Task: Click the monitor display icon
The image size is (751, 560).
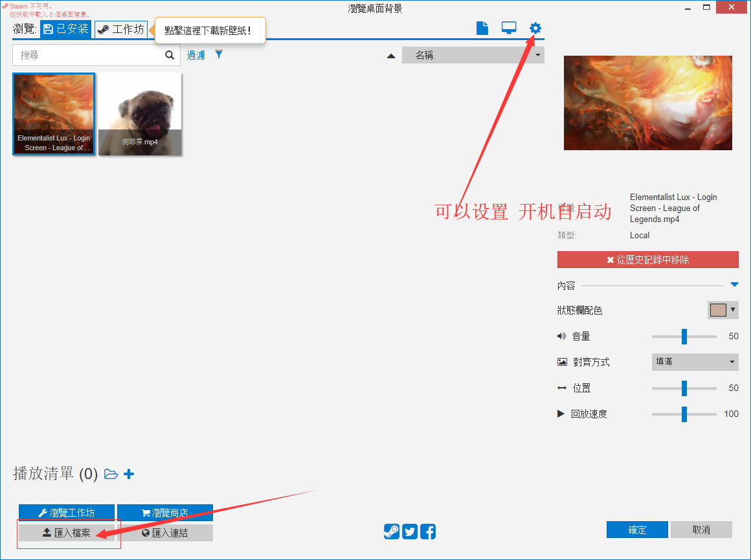Action: (509, 28)
